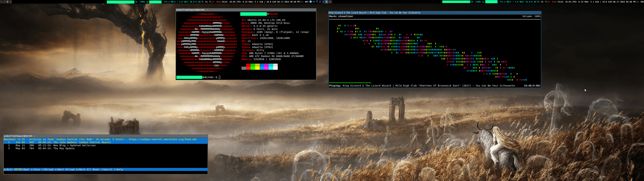The width and height of the screenshot is (644, 181).
Task: Click the OS: Ubuntu 22.04.4 LTS line
Action: [263, 20]
